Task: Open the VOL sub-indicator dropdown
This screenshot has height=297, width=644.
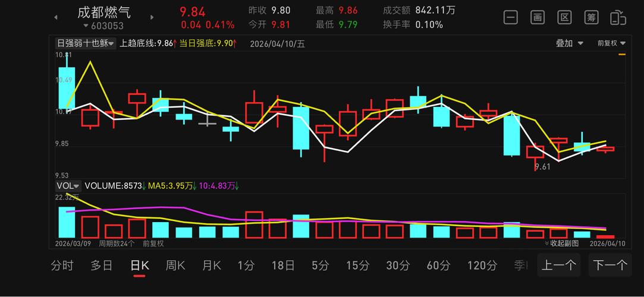Action: click(x=68, y=186)
